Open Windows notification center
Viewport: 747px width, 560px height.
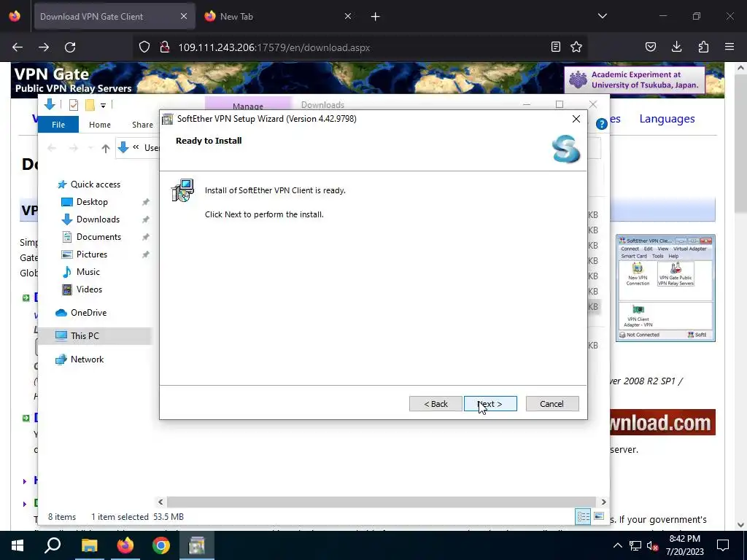723,545
